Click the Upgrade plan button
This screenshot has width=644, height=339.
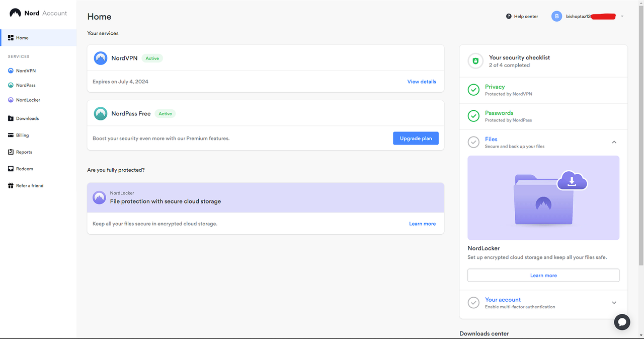coord(416,139)
